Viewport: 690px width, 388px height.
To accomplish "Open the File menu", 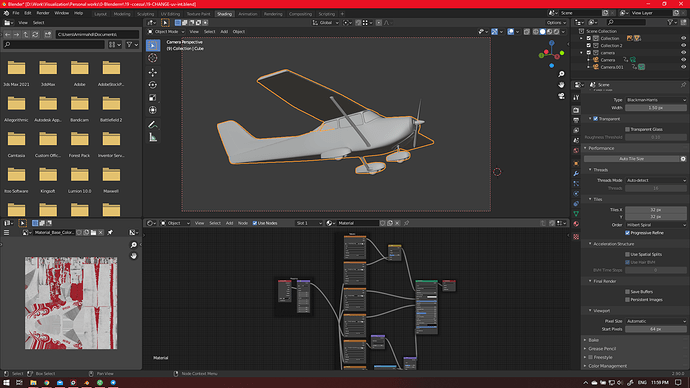I will tap(16, 13).
